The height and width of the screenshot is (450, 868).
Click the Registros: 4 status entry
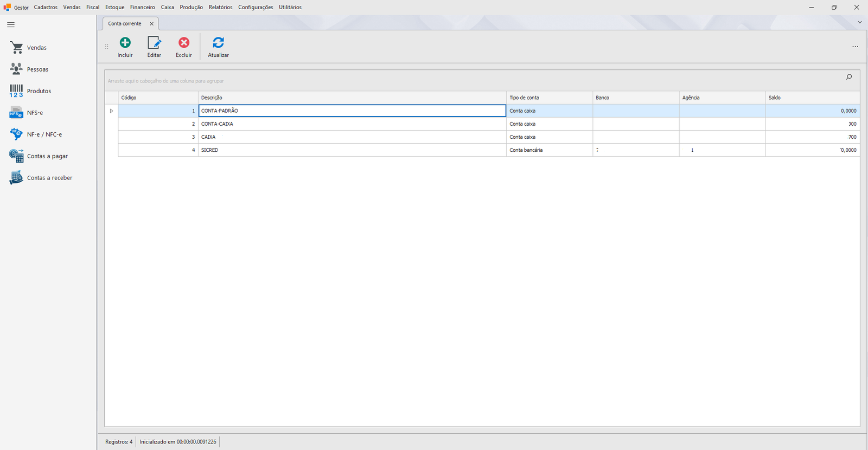point(119,442)
